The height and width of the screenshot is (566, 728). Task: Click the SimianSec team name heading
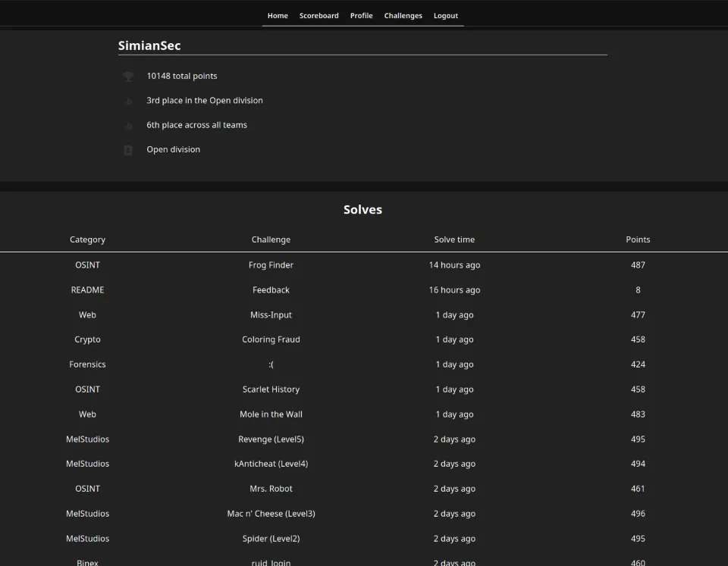149,45
